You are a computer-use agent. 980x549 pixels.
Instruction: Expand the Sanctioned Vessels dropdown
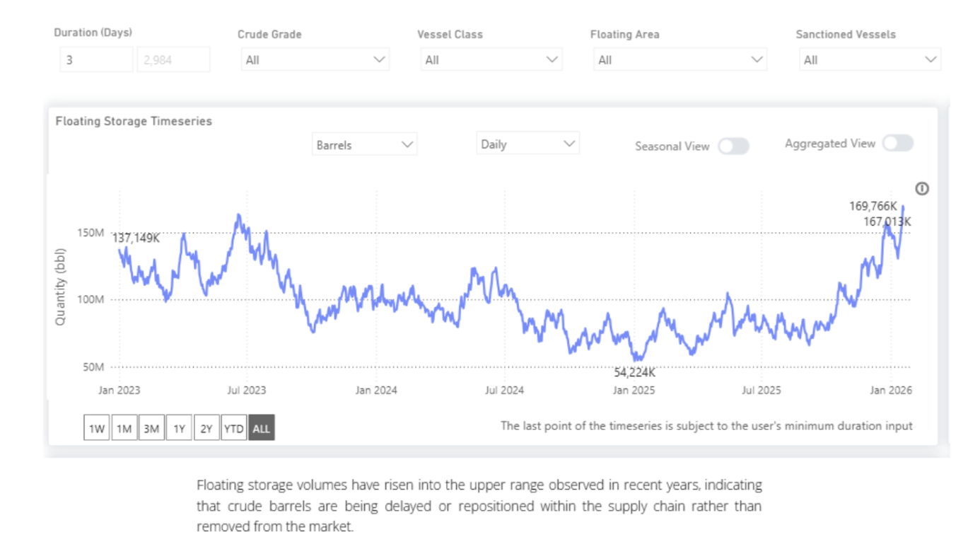click(870, 60)
